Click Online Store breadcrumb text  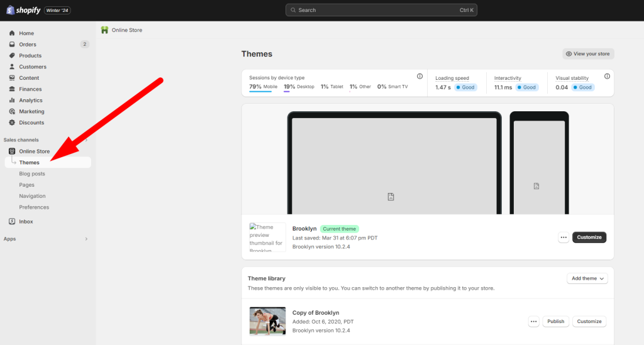point(127,30)
